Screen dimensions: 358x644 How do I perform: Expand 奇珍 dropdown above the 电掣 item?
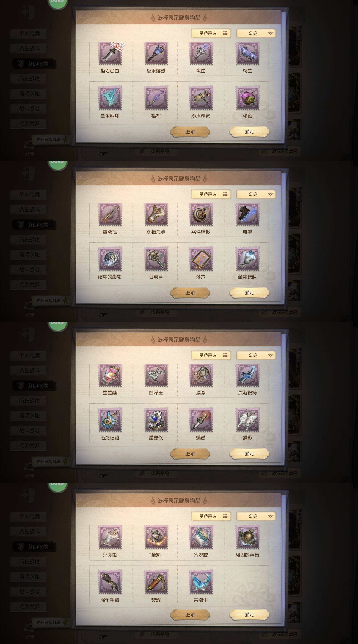[x=256, y=194]
